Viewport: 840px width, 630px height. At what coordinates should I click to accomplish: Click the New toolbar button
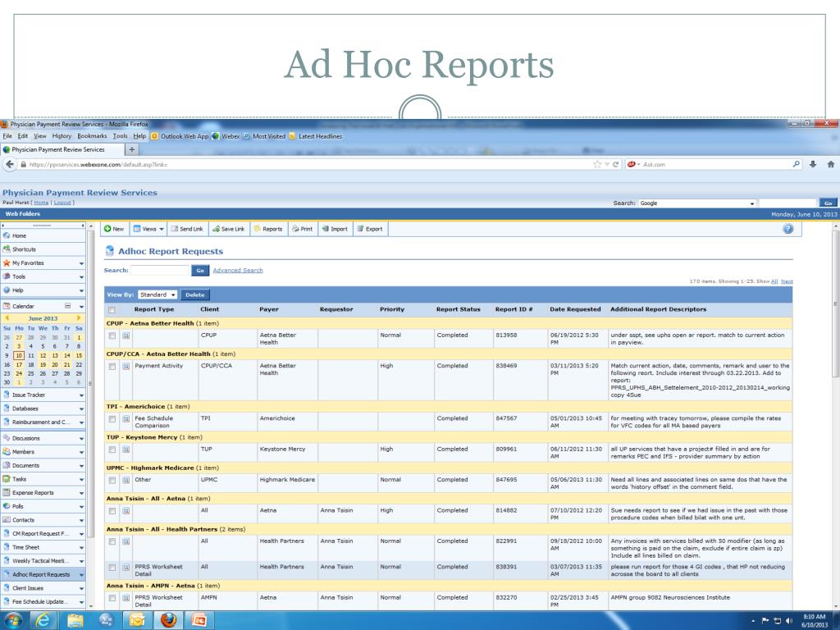[114, 229]
